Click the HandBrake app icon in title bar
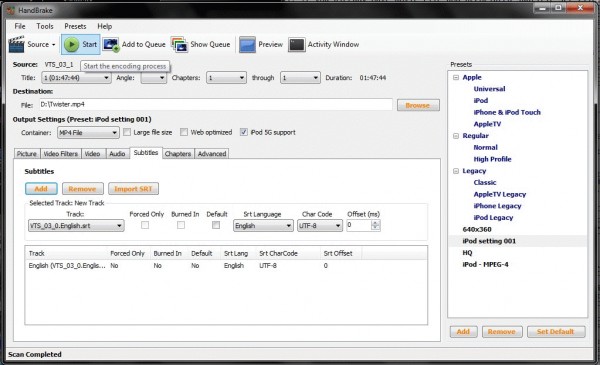600x365 pixels. [11, 10]
